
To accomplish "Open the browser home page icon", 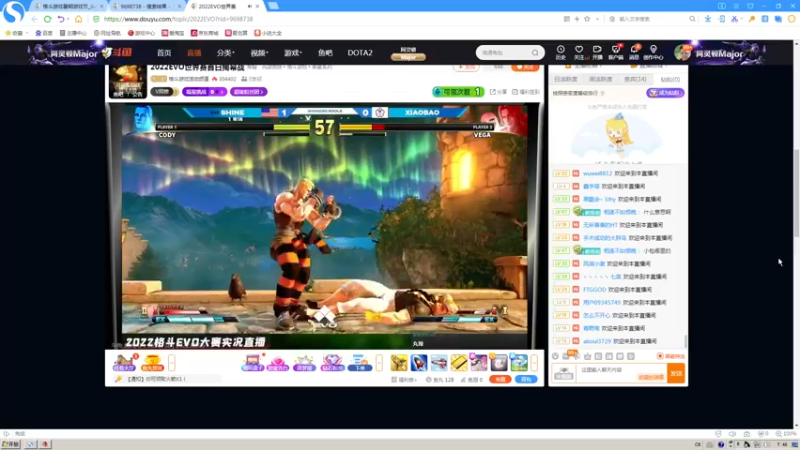I will pyautogui.click(x=78, y=19).
